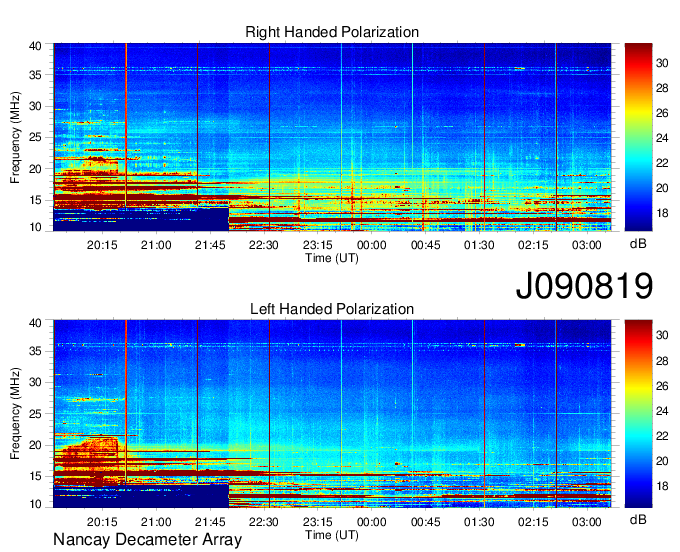680x552 pixels.
Task: Click "dB" label under Left Handed colorbar
Action: [638, 520]
